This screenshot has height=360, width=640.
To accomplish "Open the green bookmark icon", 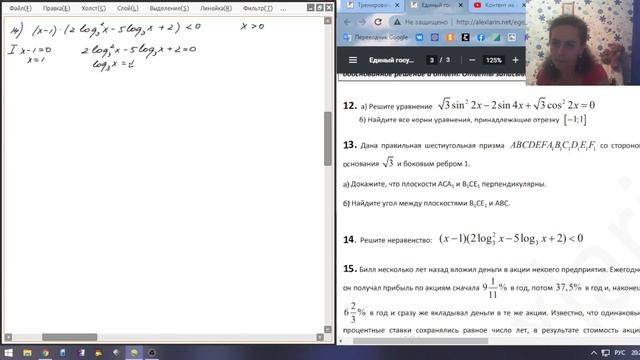I will click(496, 37).
